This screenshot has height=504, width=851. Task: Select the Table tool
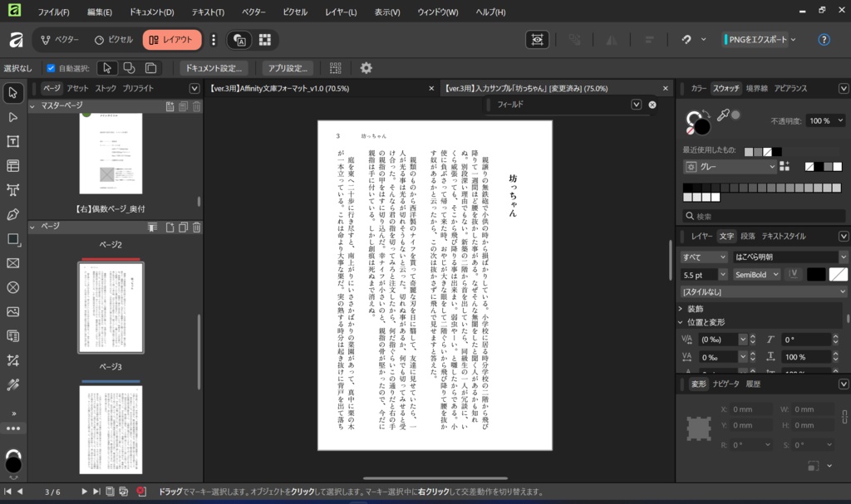point(12,165)
